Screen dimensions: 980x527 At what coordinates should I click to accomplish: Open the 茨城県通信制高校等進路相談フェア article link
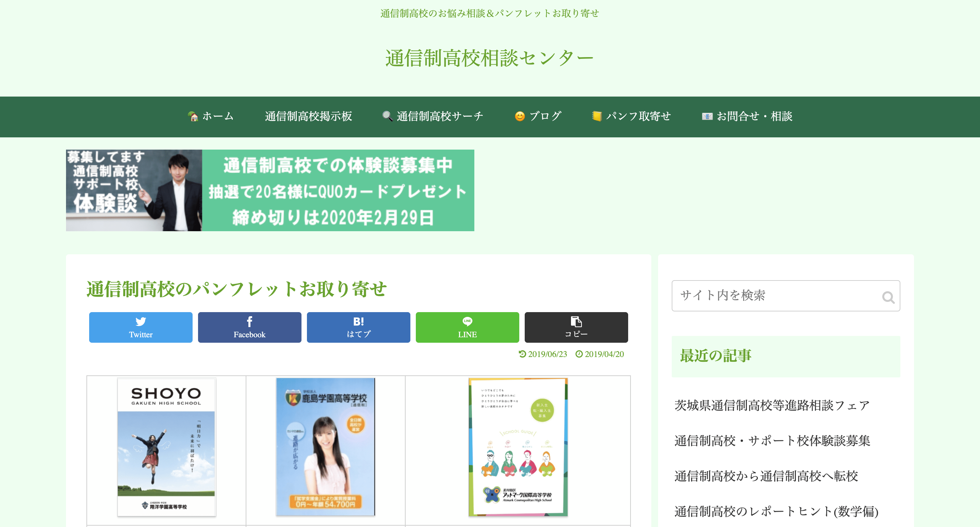click(771, 405)
